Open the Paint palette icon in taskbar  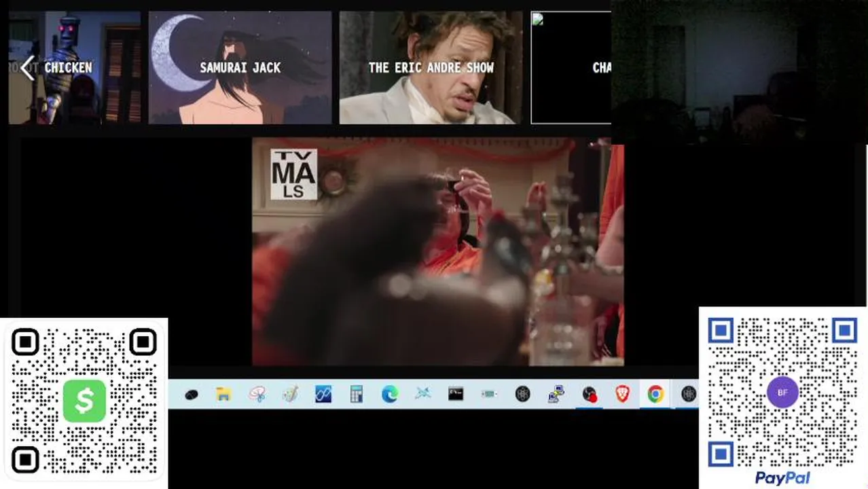(290, 394)
